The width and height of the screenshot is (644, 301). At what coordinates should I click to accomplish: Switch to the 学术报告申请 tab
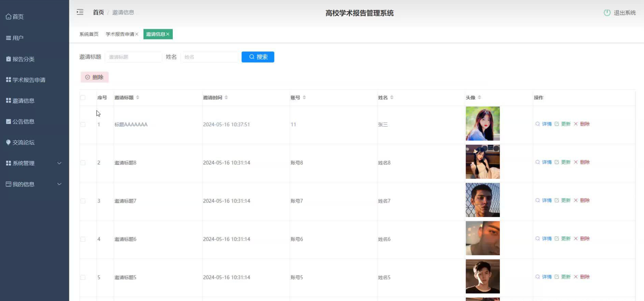(x=120, y=34)
